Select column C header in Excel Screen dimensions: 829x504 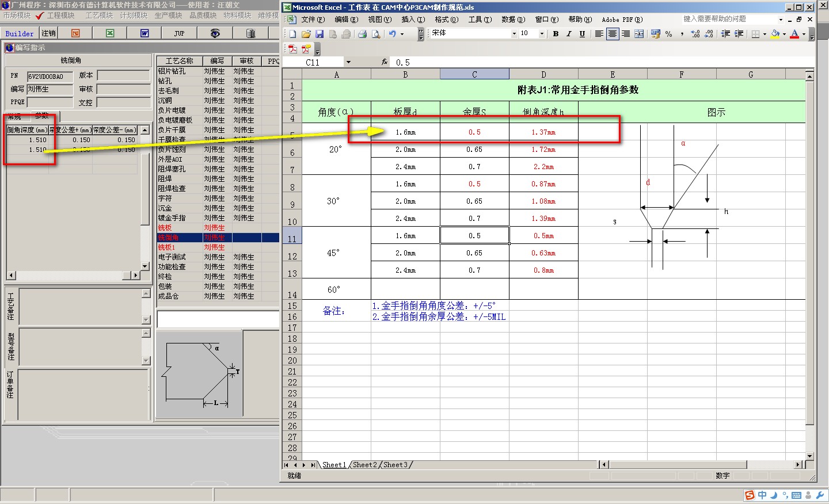[x=474, y=74]
